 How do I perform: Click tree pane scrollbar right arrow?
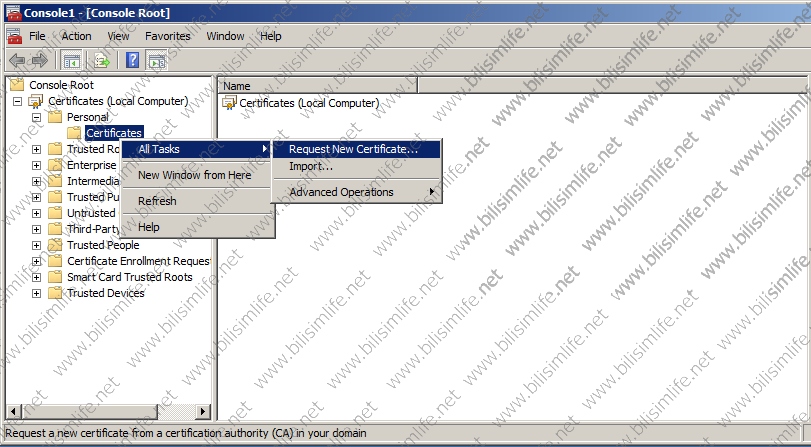203,412
